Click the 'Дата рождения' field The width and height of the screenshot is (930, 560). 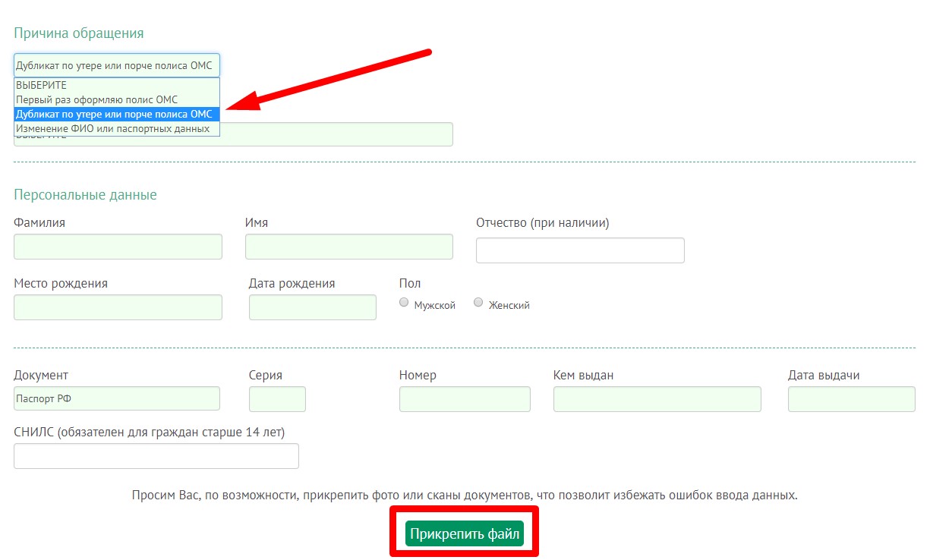point(312,307)
